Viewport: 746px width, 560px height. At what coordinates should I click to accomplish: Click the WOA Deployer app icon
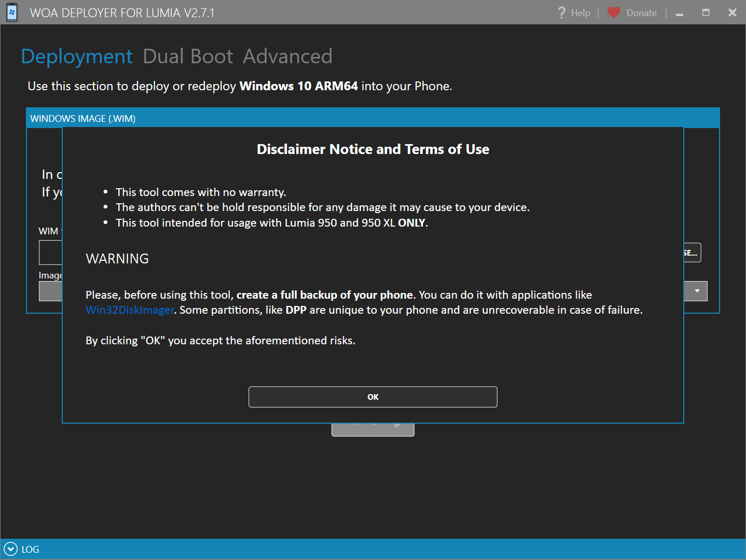12,12
